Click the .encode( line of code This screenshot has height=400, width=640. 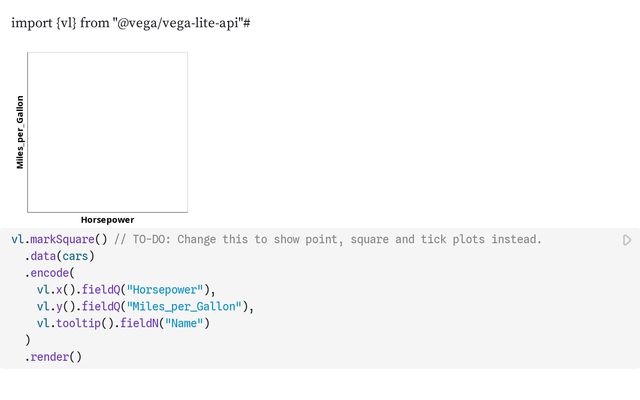(x=49, y=273)
